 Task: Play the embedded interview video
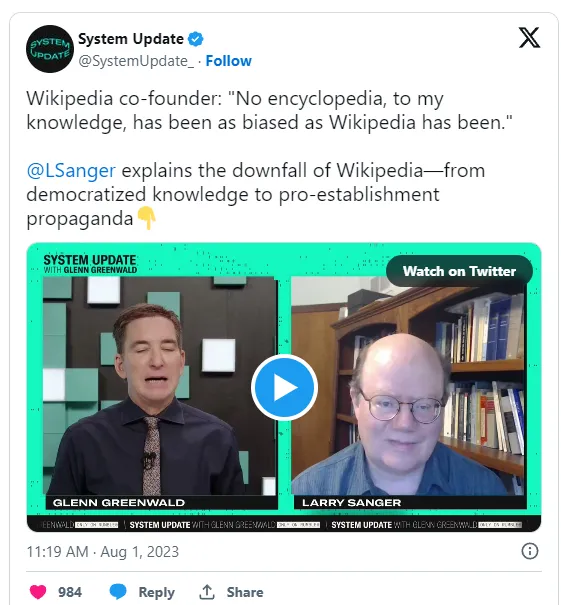click(284, 387)
